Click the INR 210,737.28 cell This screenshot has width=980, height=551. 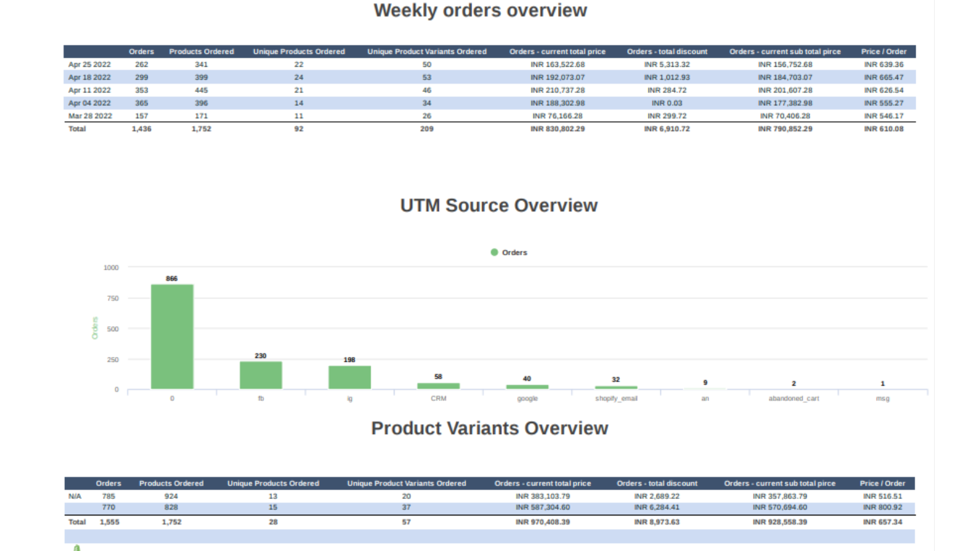(557, 90)
